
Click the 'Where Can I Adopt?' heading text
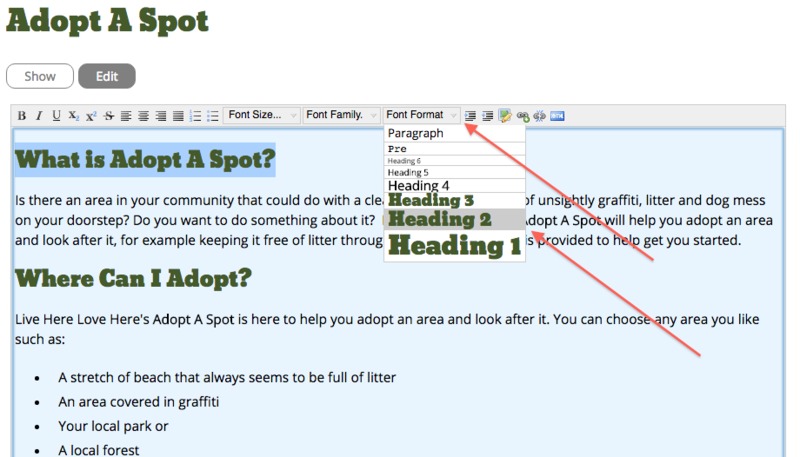tap(133, 277)
